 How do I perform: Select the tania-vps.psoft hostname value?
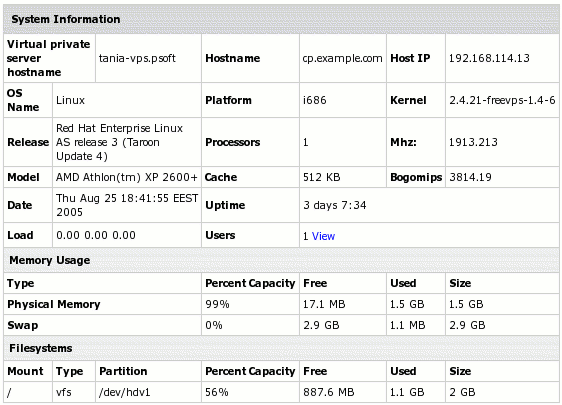click(x=137, y=58)
